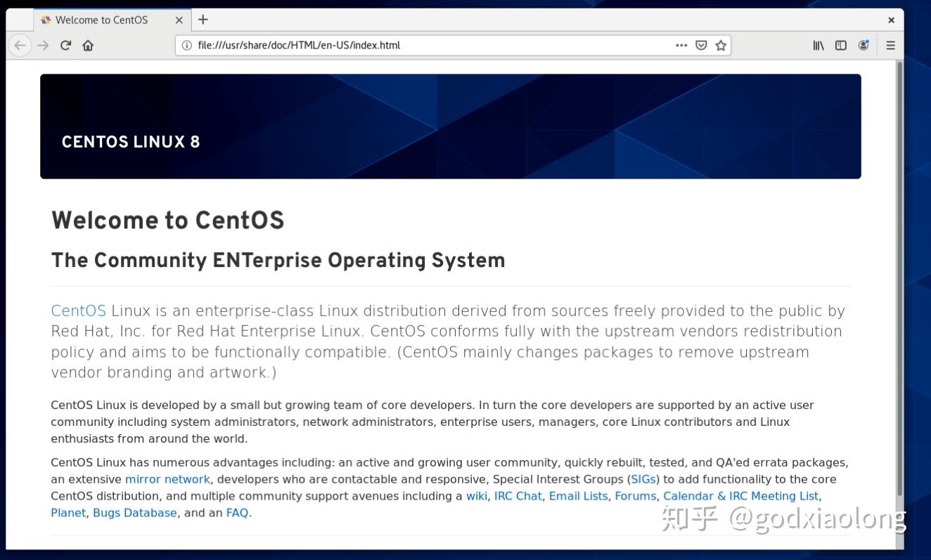Reload the current page
Screen dimensions: 931x560
tap(65, 45)
